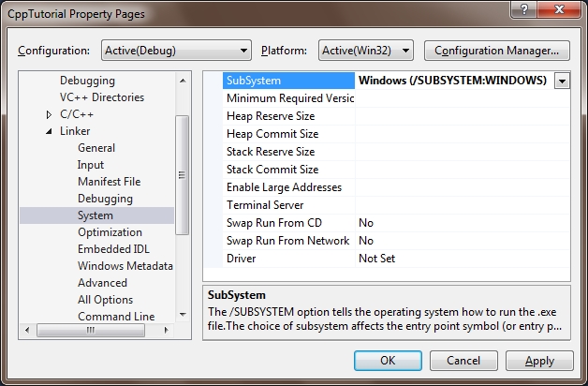Click Windows (/SUBSYSTEM:WINDOWS) value
588x386 pixels.
pyautogui.click(x=452, y=81)
